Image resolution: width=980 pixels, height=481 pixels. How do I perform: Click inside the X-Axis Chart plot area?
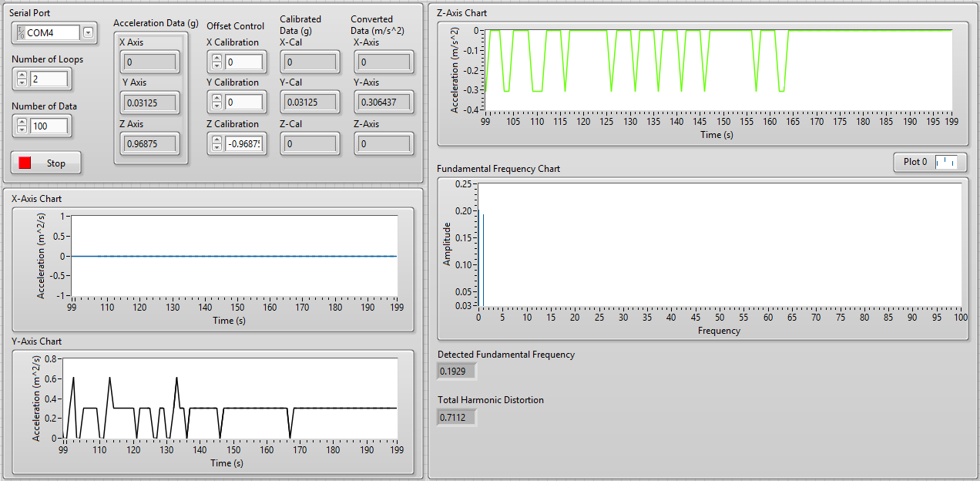[234, 256]
